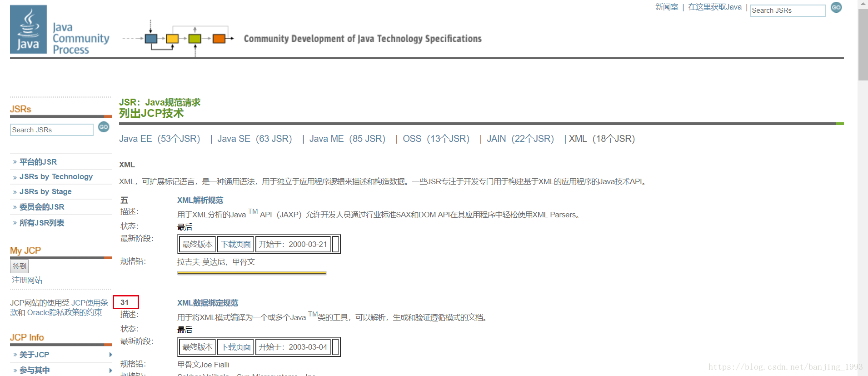
Task: Open 最终版本 for XML数据绑定规范
Action: [x=198, y=347]
